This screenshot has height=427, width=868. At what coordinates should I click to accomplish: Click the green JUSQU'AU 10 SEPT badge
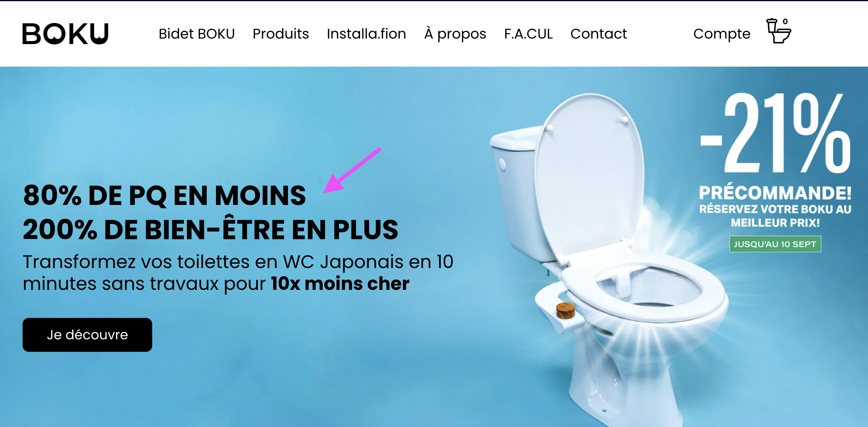[775, 244]
